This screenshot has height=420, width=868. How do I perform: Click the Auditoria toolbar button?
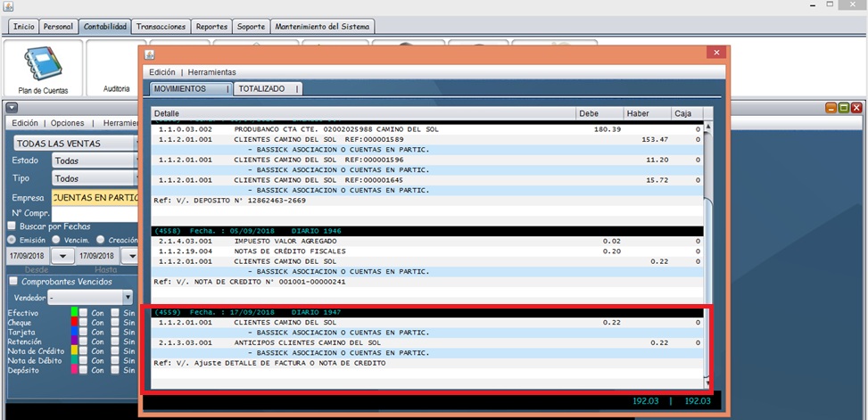pos(116,88)
